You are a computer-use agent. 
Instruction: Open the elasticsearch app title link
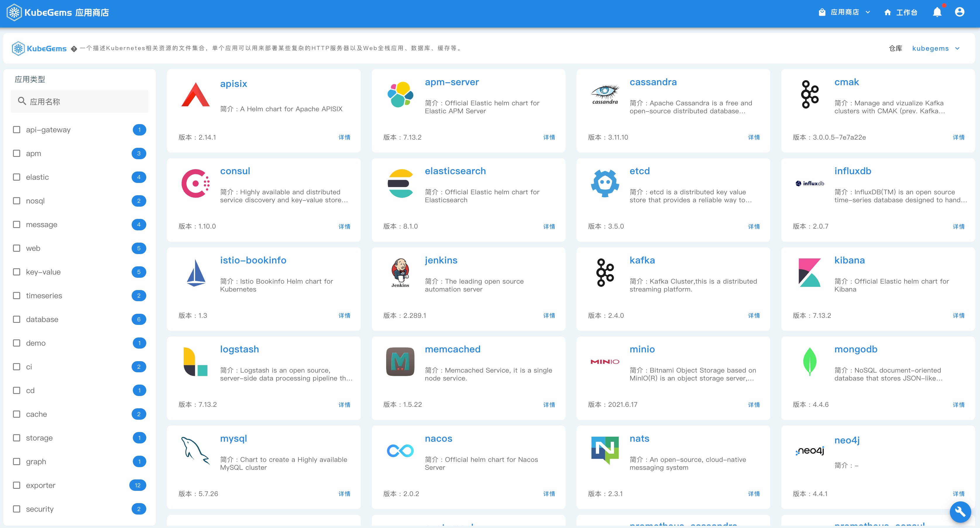455,171
